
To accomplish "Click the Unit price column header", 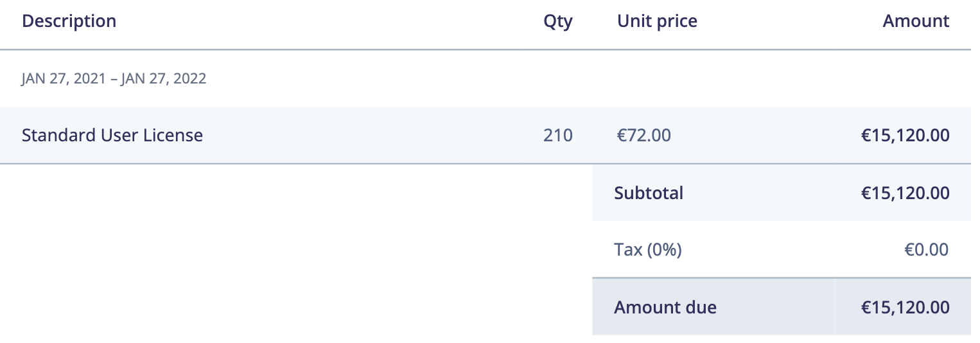I will pos(657,21).
